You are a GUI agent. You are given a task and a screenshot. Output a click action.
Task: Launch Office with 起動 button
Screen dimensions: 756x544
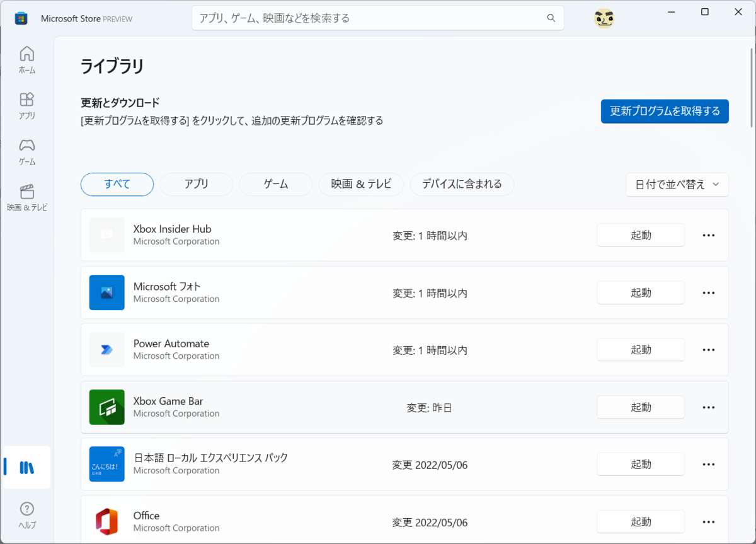641,522
